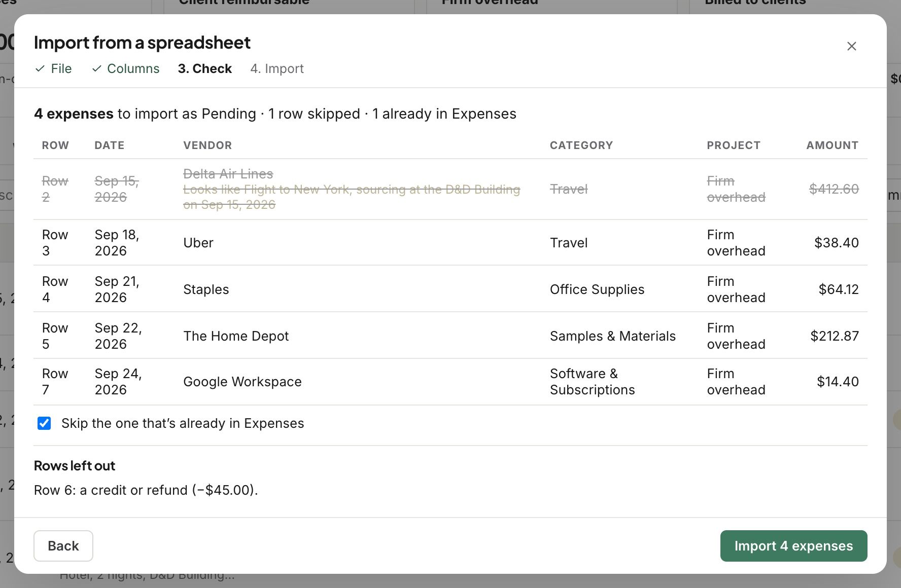Go back to the File step
The image size is (901, 588).
[53, 68]
